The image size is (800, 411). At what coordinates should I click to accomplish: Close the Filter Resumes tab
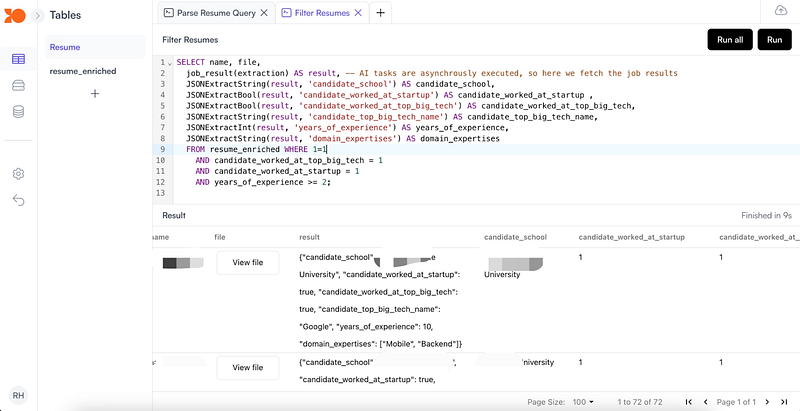(358, 13)
